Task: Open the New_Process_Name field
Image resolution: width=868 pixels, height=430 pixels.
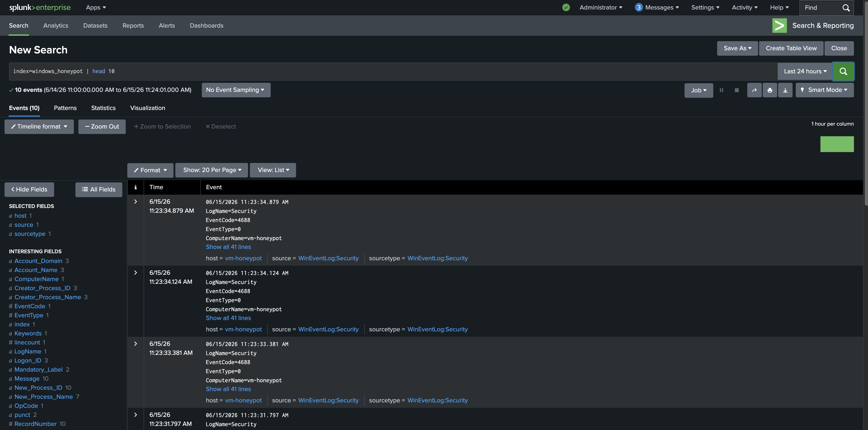Action: coord(43,397)
